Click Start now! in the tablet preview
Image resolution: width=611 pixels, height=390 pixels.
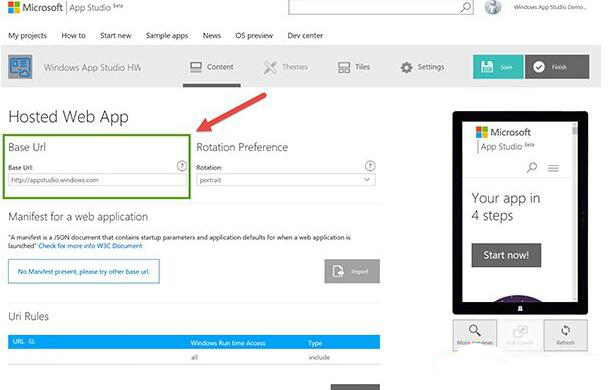(506, 255)
